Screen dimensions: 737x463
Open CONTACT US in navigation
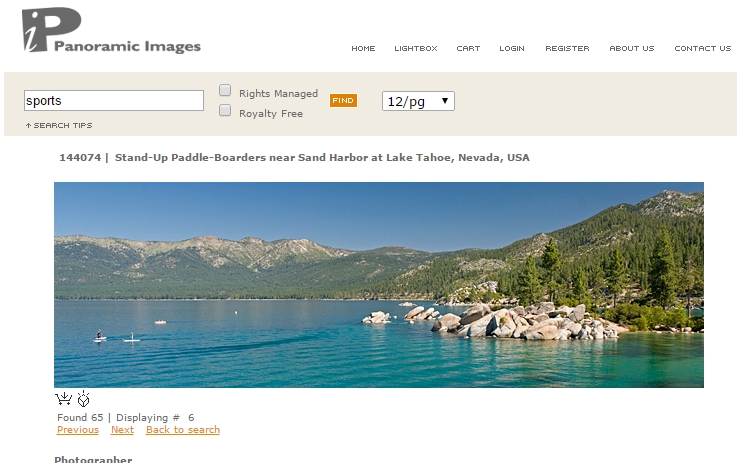(703, 48)
